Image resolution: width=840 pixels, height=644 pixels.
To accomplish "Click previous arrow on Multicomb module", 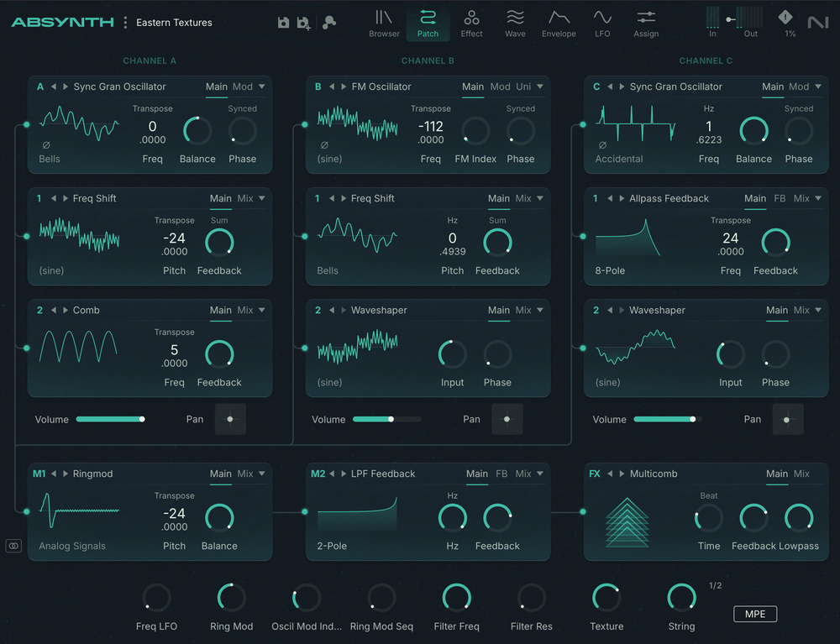I will click(x=610, y=474).
